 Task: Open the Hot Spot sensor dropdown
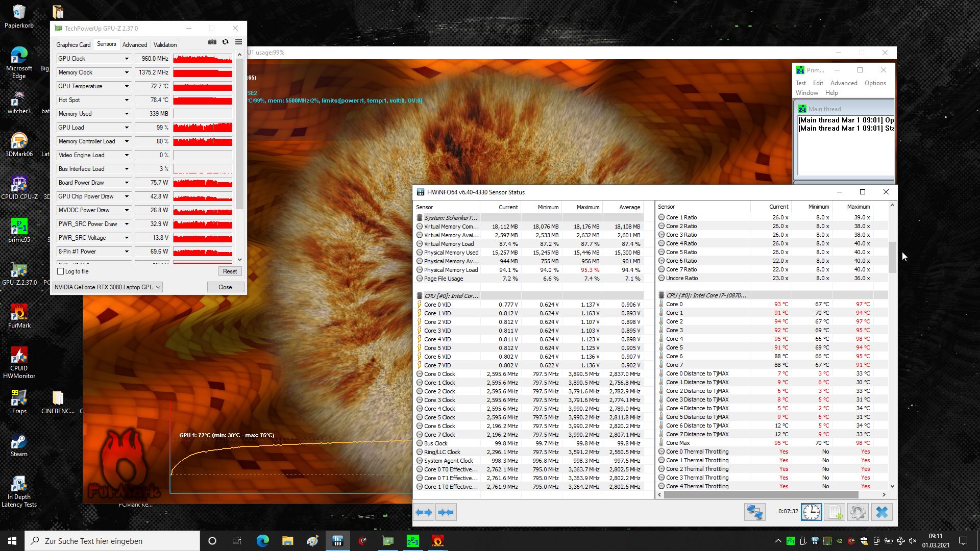(127, 100)
